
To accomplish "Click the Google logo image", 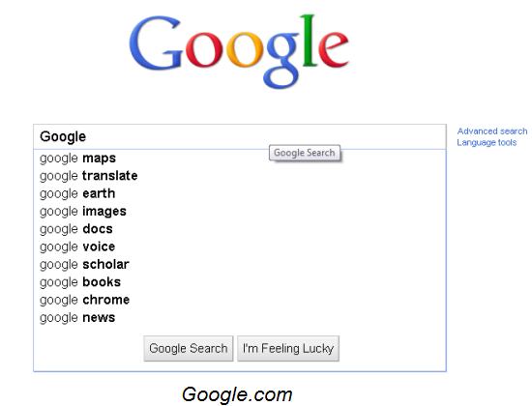I will (x=239, y=51).
